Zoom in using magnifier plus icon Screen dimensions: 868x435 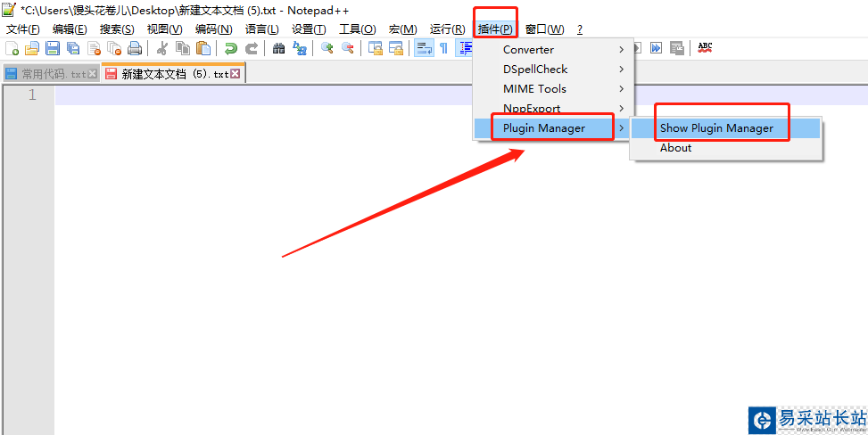[327, 49]
